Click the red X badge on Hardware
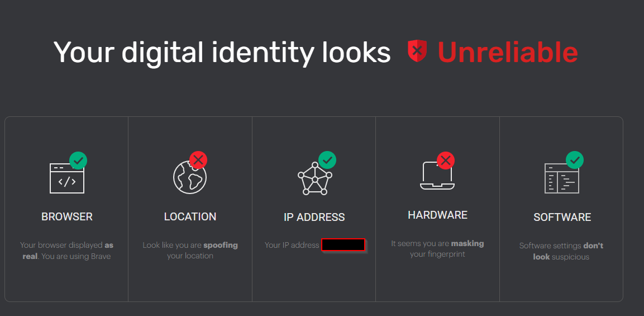The image size is (644, 316). (446, 160)
